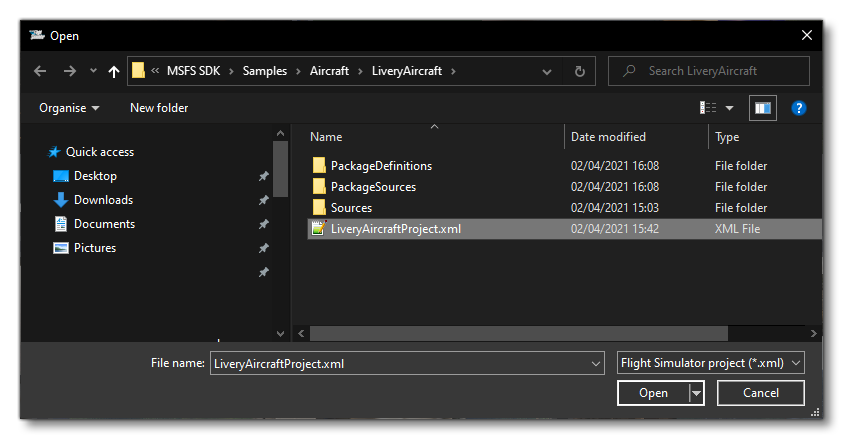This screenshot has width=843, height=439.
Task: Click the Up one level arrow
Action: [113, 71]
